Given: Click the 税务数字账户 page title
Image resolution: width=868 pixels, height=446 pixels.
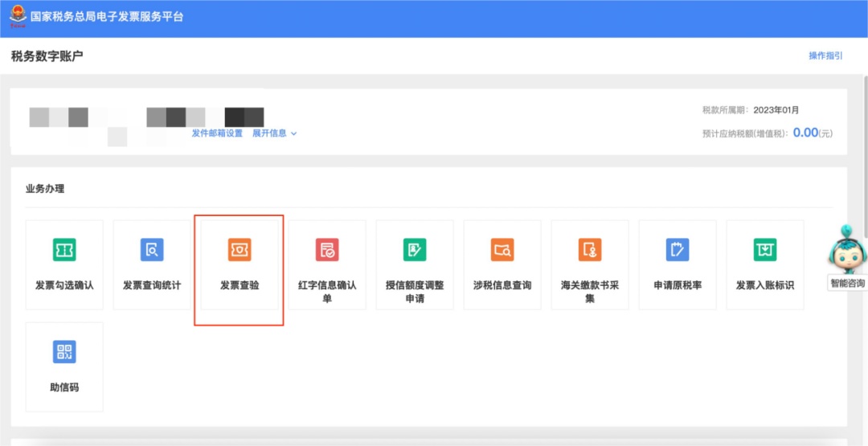Looking at the screenshot, I should point(47,55).
